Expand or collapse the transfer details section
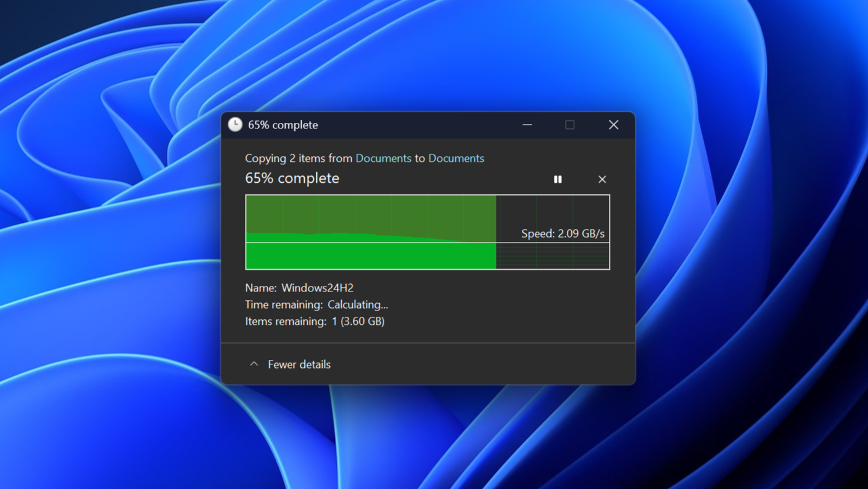The width and height of the screenshot is (868, 489). pos(289,364)
